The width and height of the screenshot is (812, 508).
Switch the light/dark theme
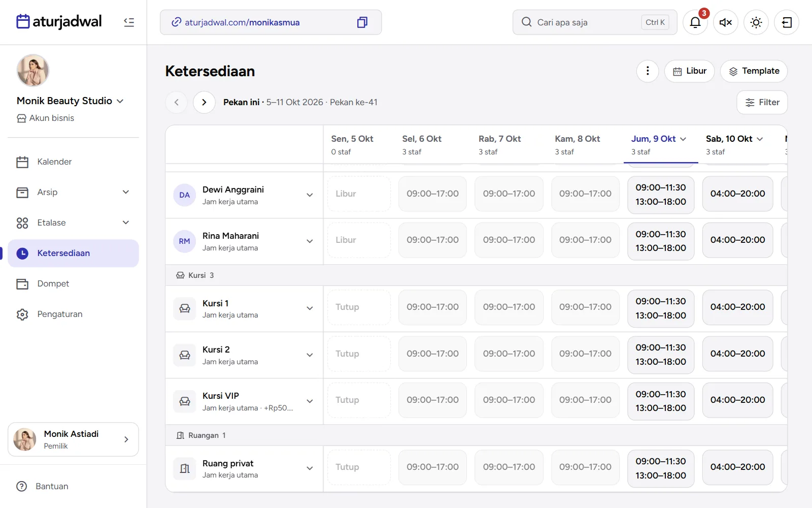[756, 22]
